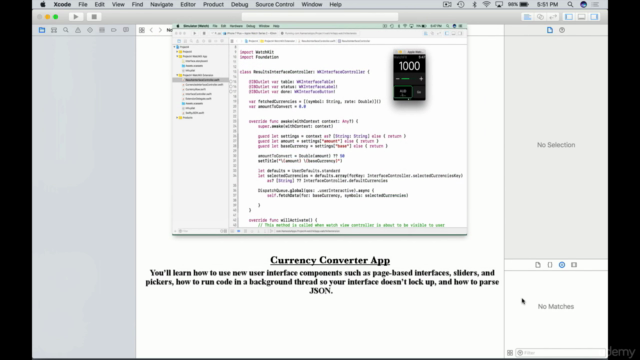
Task: Open the Source Control menu
Action: 275,4
